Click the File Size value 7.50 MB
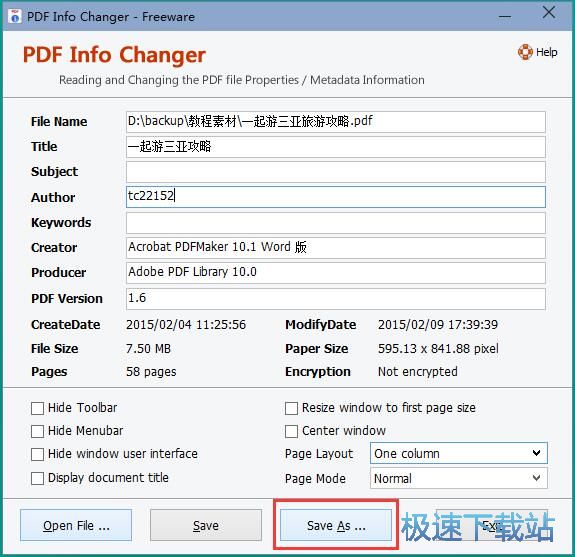 [148, 349]
